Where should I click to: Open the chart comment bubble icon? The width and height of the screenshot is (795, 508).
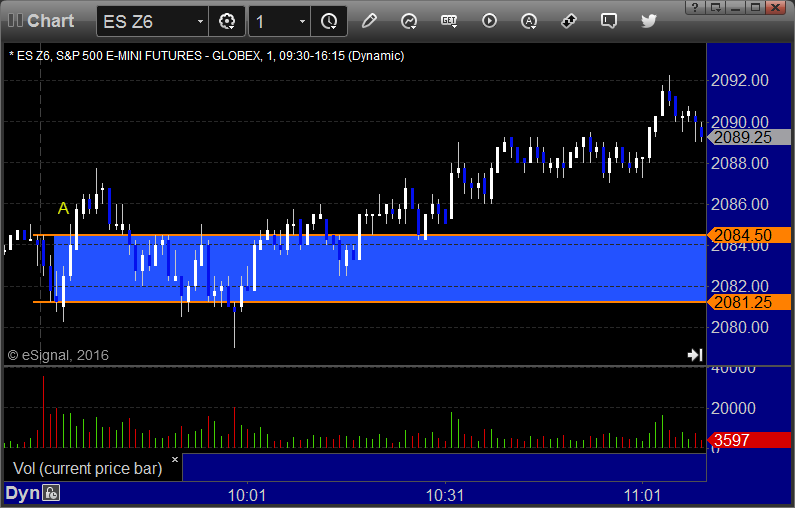(x=608, y=21)
